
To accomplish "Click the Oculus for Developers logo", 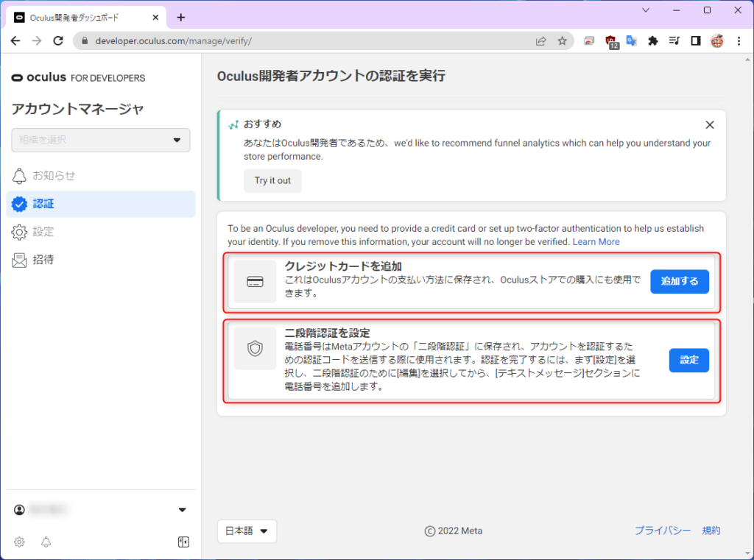I will tap(78, 77).
